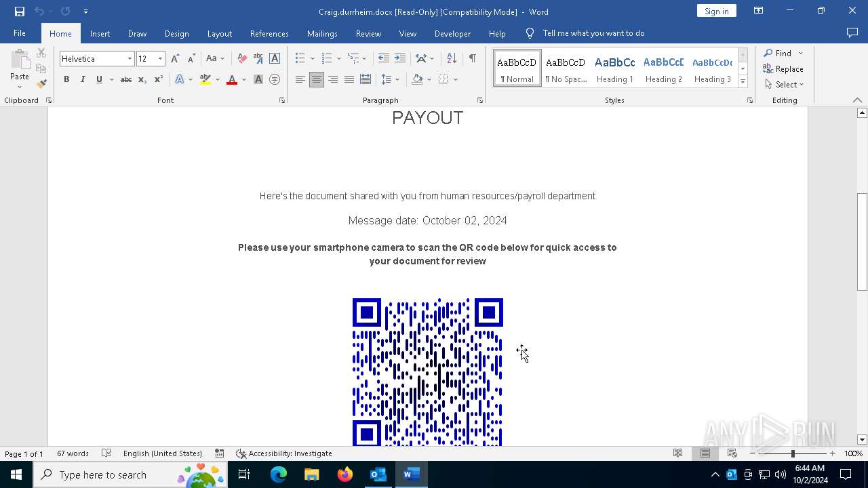Increase font size with Grow Font icon
Screen dimensions: 868x488
pyautogui.click(x=175, y=59)
